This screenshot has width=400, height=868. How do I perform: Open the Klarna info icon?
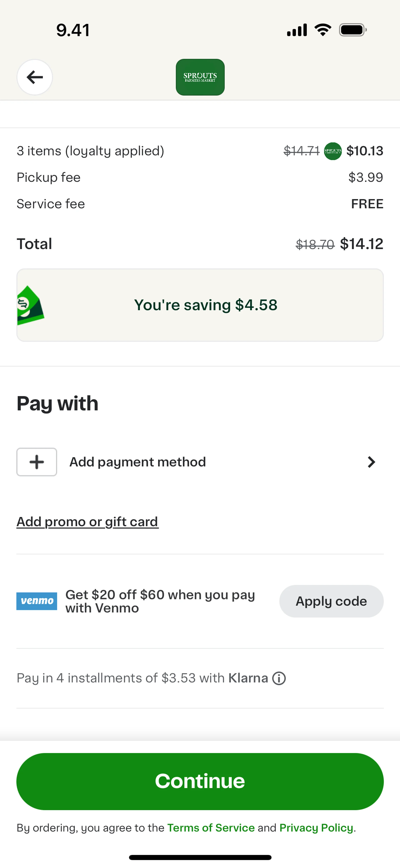279,678
